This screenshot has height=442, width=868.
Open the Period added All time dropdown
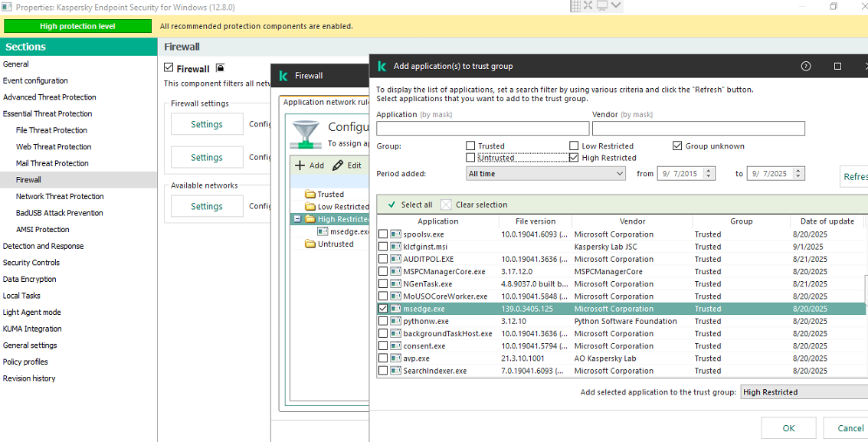click(x=545, y=174)
